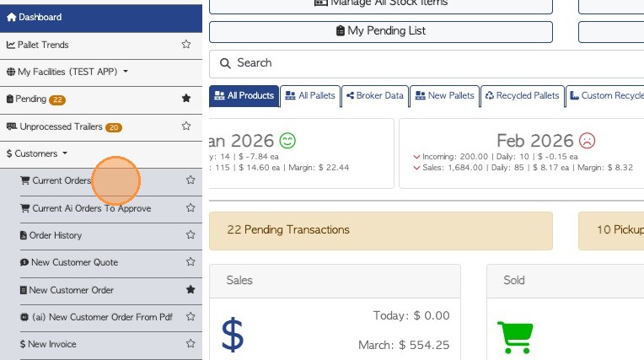Open My Pending List

380,31
